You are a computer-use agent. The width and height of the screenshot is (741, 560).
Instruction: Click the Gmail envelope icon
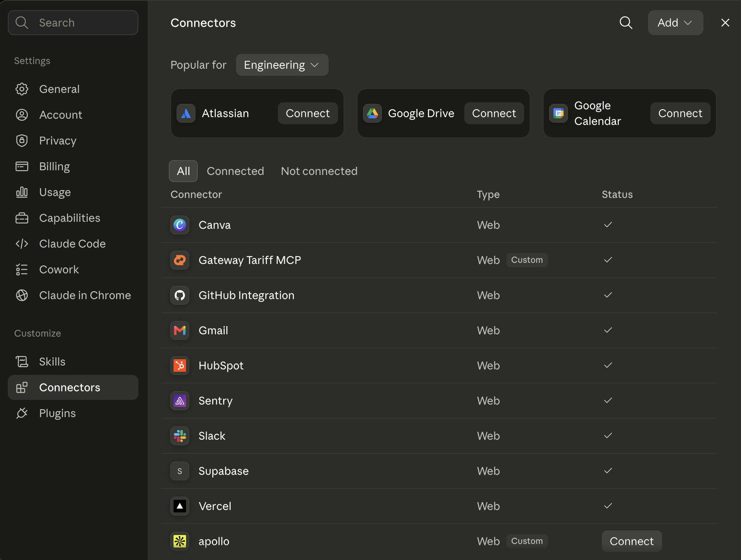[180, 330]
